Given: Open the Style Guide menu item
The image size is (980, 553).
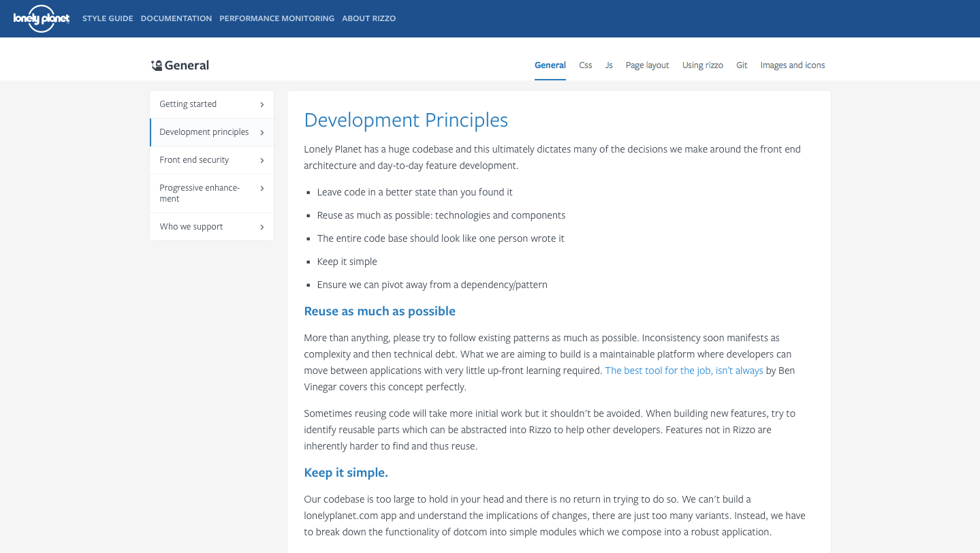Looking at the screenshot, I should pyautogui.click(x=108, y=18).
